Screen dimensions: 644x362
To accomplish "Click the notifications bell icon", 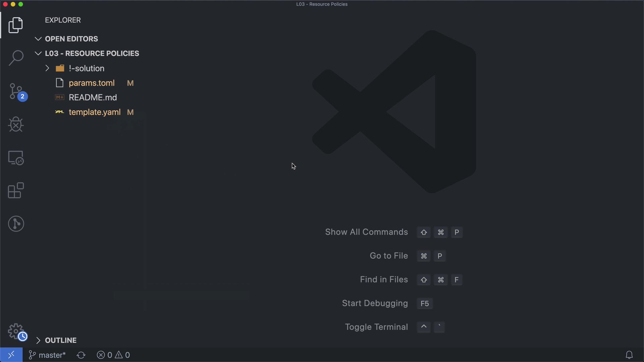I will coord(629,355).
